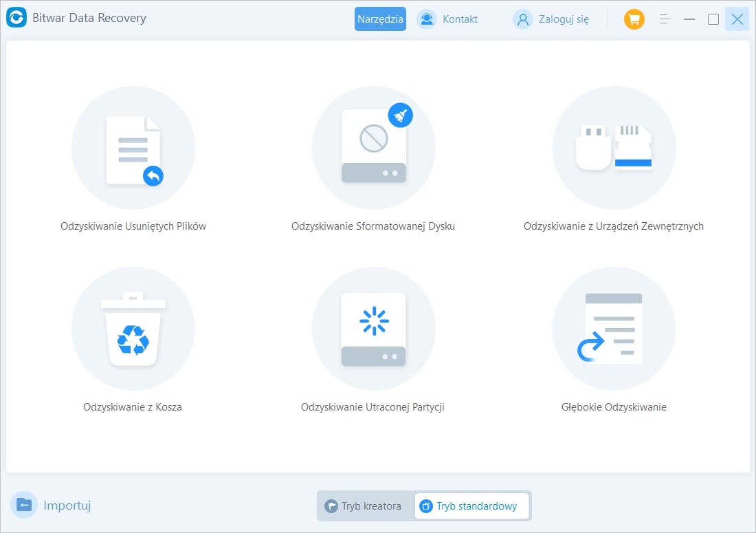Select the Lost Partition Recovery icon

coord(374,329)
